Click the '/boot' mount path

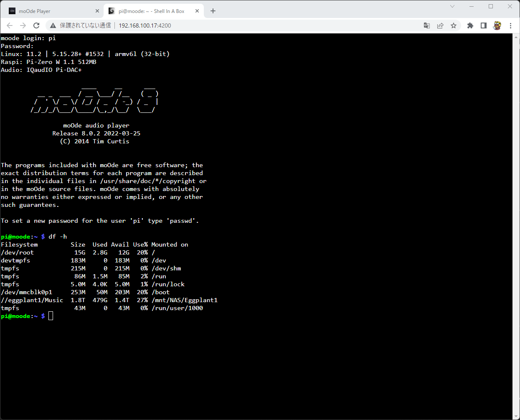(161, 292)
